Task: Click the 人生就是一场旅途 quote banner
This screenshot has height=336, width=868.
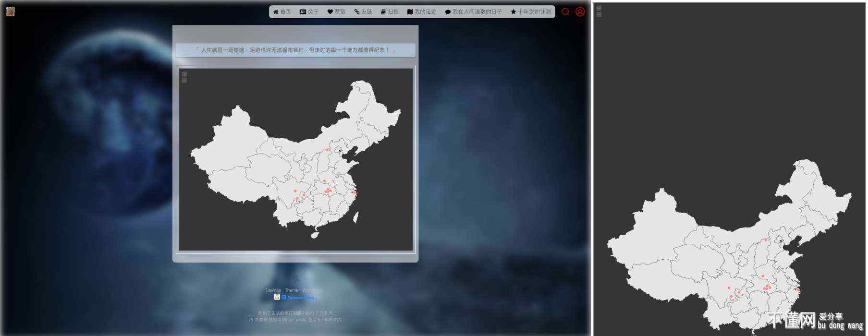Action: pyautogui.click(x=295, y=50)
